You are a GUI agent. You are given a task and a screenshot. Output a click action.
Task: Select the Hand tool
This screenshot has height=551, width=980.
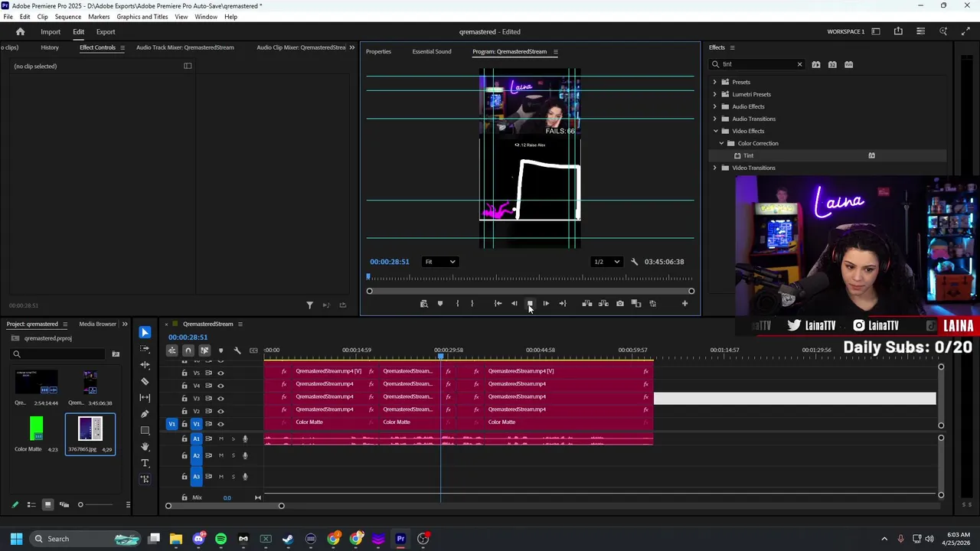pos(145,447)
